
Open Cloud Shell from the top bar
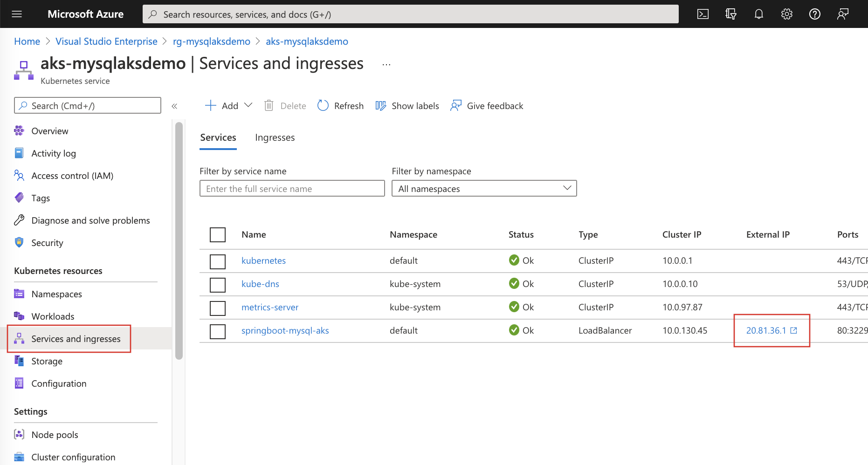tap(703, 14)
